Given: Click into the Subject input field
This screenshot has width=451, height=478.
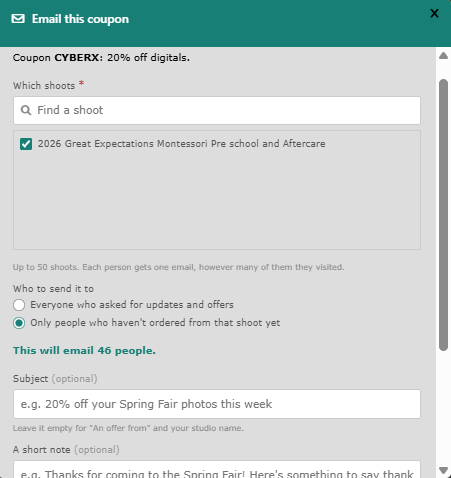Looking at the screenshot, I should [217, 404].
